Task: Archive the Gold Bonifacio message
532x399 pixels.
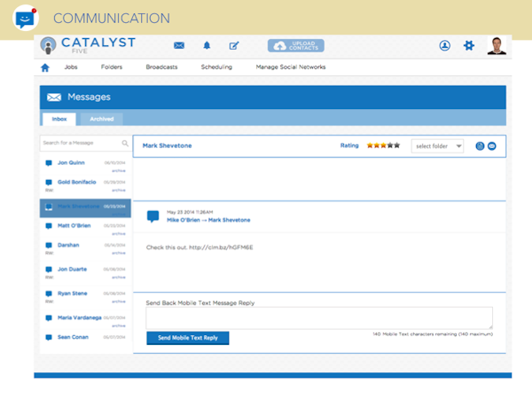Action: 119,190
